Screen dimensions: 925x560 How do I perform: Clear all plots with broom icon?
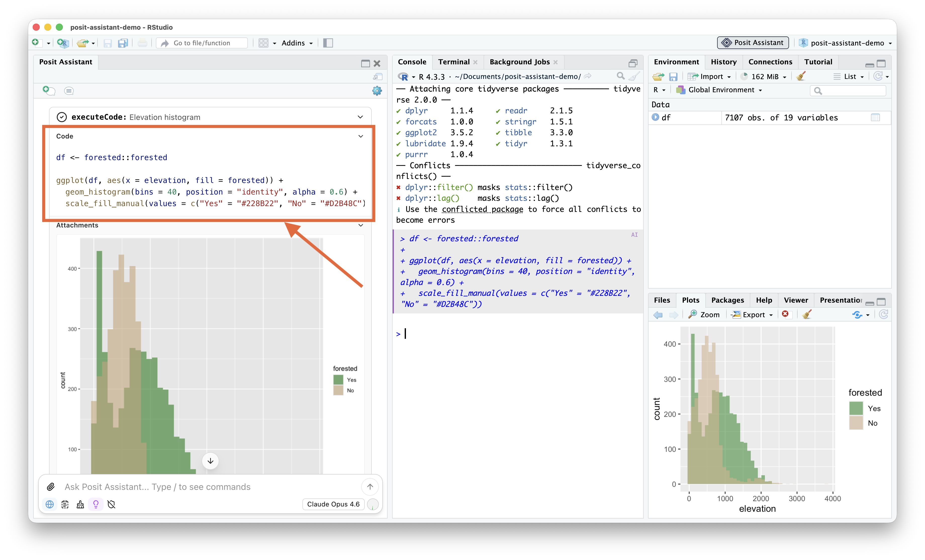[x=807, y=314]
